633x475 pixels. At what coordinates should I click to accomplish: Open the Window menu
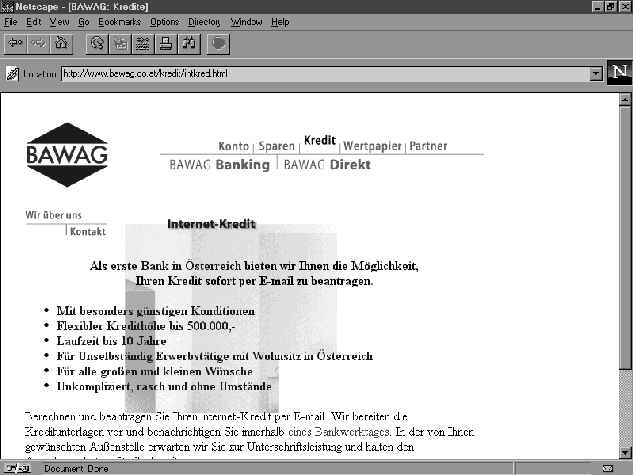tap(246, 22)
